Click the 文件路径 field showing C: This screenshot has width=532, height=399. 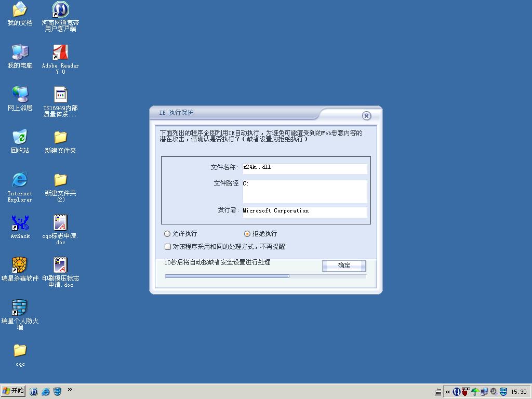point(304,192)
